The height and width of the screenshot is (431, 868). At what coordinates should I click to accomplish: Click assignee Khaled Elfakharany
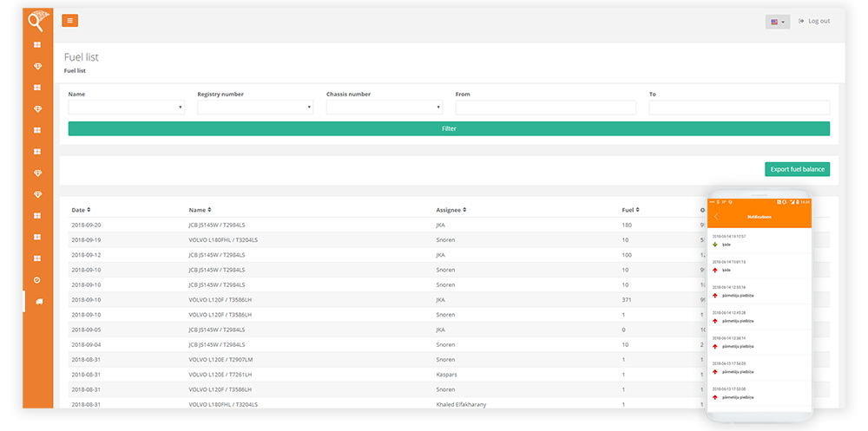point(461,404)
